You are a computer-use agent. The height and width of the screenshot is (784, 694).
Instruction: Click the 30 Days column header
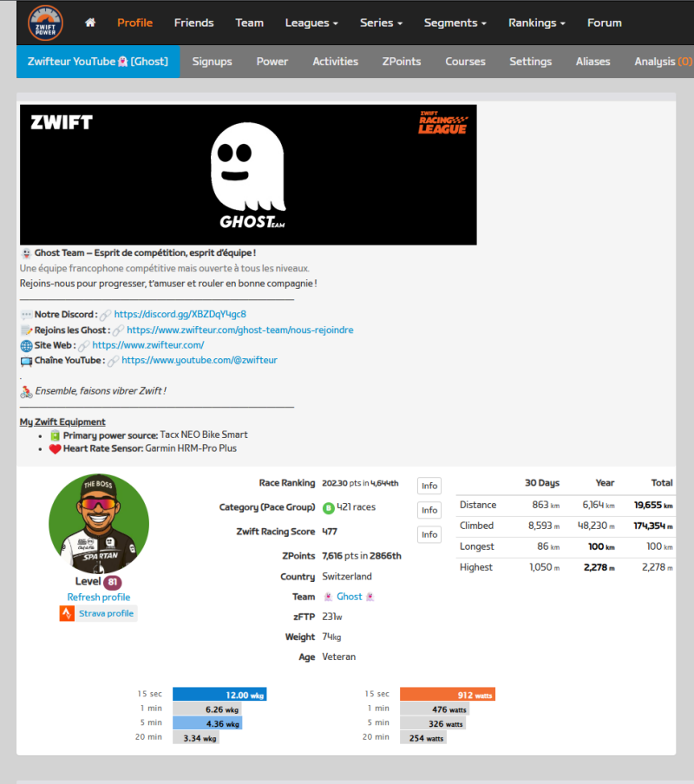click(x=541, y=483)
